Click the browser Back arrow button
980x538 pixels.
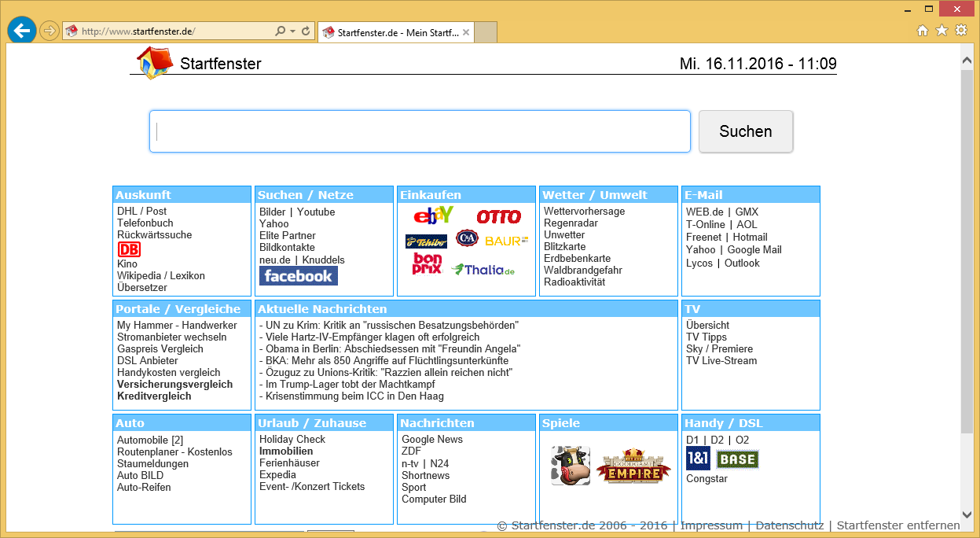(21, 31)
